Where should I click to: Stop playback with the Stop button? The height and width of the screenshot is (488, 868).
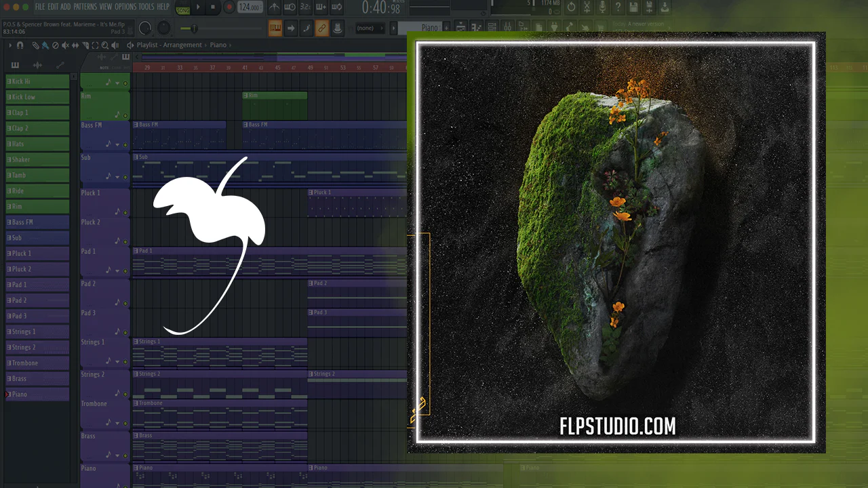[x=213, y=7]
